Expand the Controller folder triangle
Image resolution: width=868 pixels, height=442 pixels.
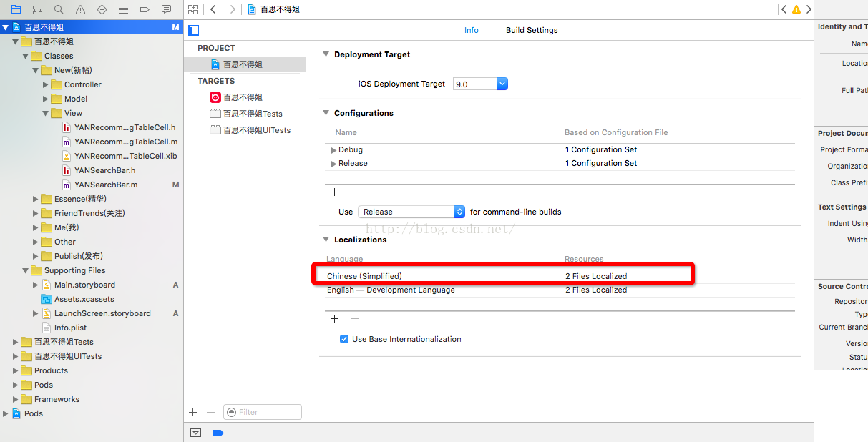pos(45,84)
